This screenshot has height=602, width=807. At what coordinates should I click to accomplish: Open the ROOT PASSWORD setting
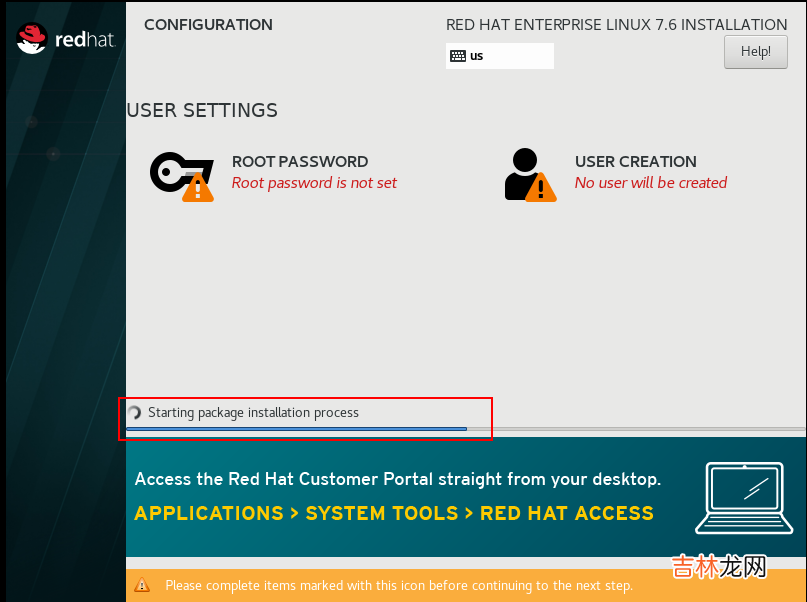click(300, 162)
